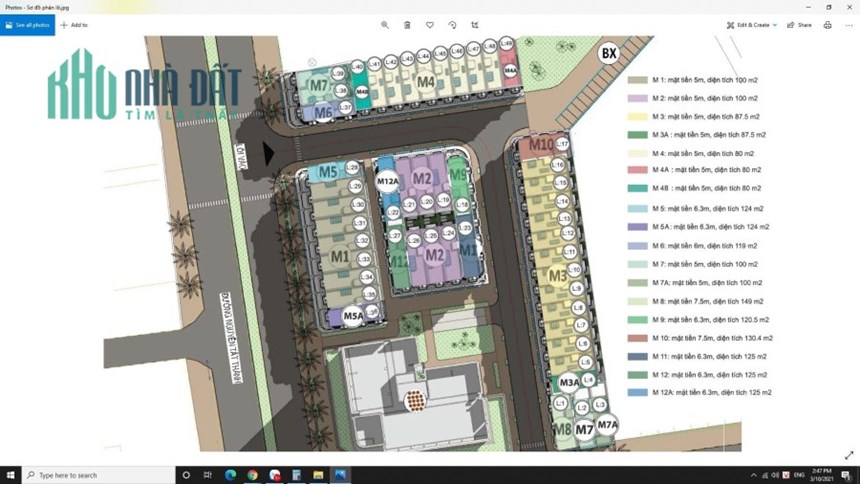The width and height of the screenshot is (860, 484).
Task: Open the network icon in system tray
Action: tap(765, 475)
